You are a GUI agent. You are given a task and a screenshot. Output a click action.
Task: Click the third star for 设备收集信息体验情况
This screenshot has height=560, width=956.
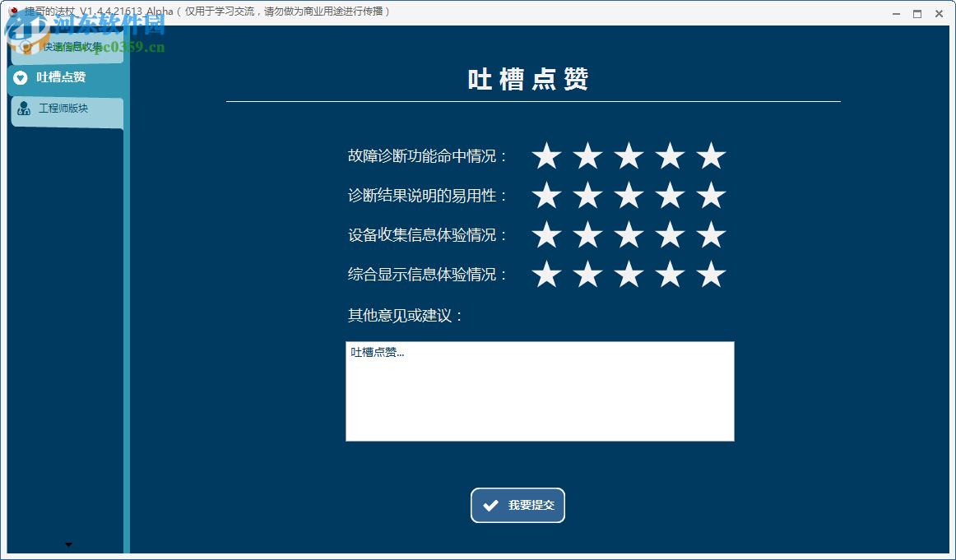click(x=628, y=235)
